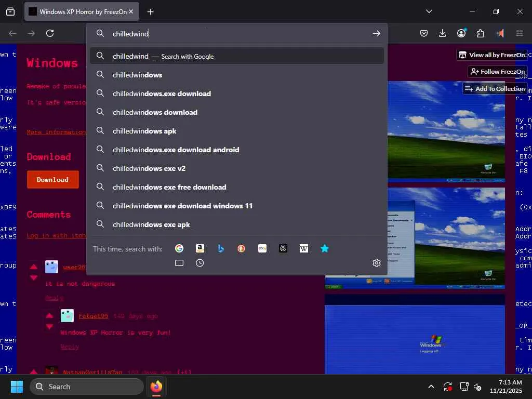Open the NathanGorillaTag user link
The image size is (532, 399).
pyautogui.click(x=92, y=372)
